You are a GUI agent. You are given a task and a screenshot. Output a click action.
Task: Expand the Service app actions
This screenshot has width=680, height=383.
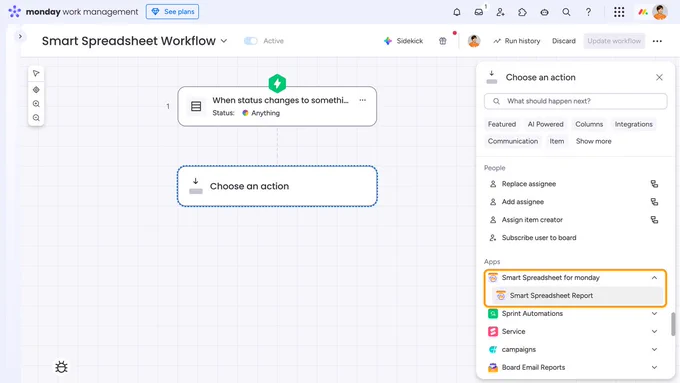click(x=654, y=331)
